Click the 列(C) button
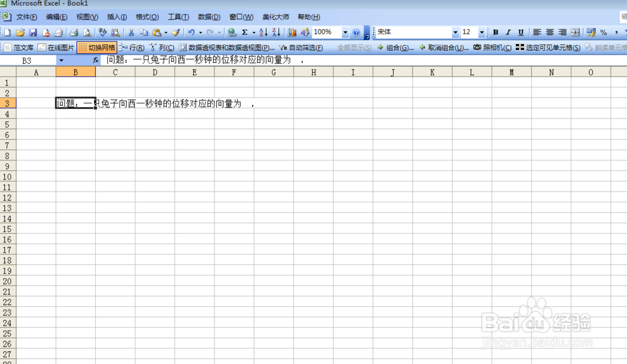 (162, 48)
